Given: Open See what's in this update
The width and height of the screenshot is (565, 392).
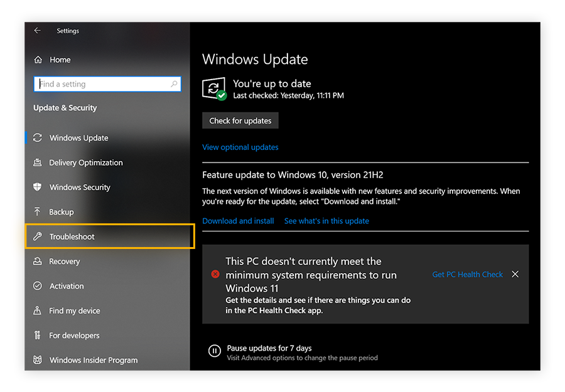Looking at the screenshot, I should 326,221.
